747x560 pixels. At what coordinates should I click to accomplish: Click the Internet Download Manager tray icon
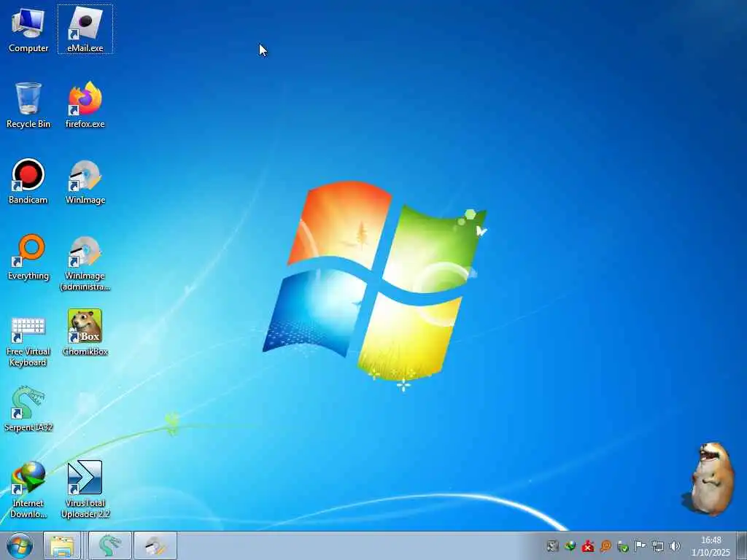click(570, 546)
